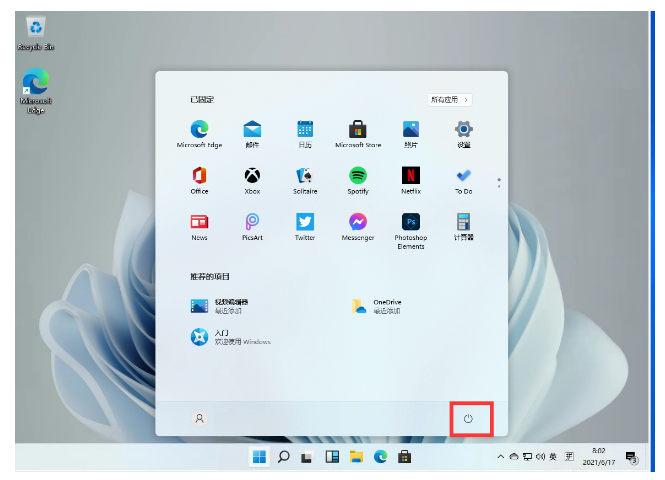The height and width of the screenshot is (480, 665).
Task: Open Photoshop Elements app
Action: click(x=410, y=223)
